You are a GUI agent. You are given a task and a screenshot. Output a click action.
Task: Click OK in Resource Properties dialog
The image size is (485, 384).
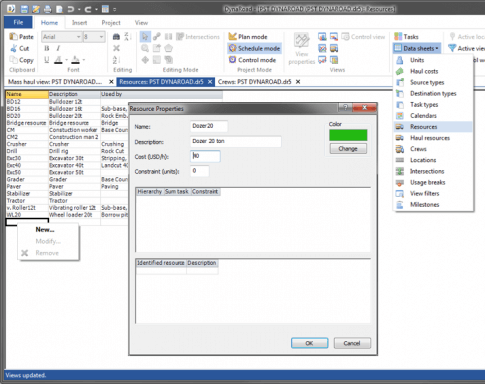point(309,343)
